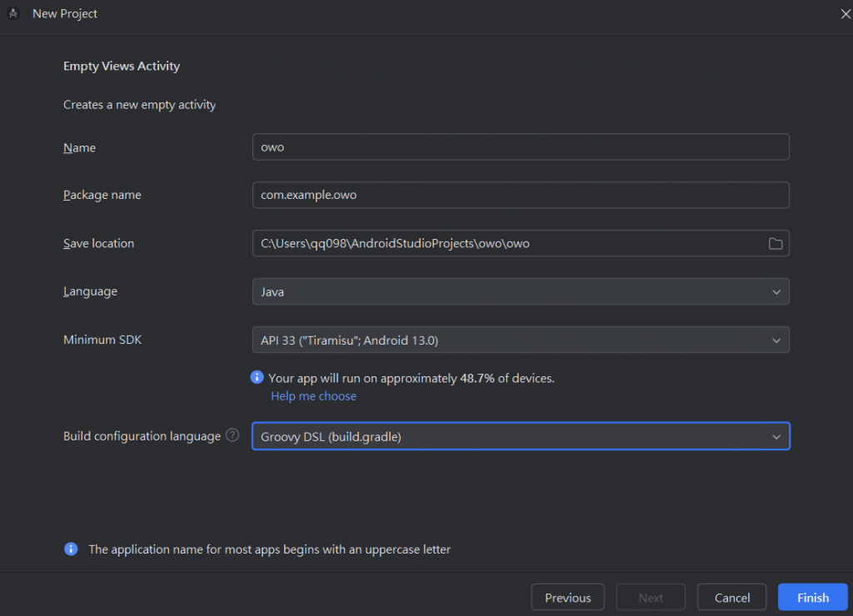Click the info icon beside uppercase letter warning
Image resolution: width=853 pixels, height=616 pixels.
tap(71, 549)
